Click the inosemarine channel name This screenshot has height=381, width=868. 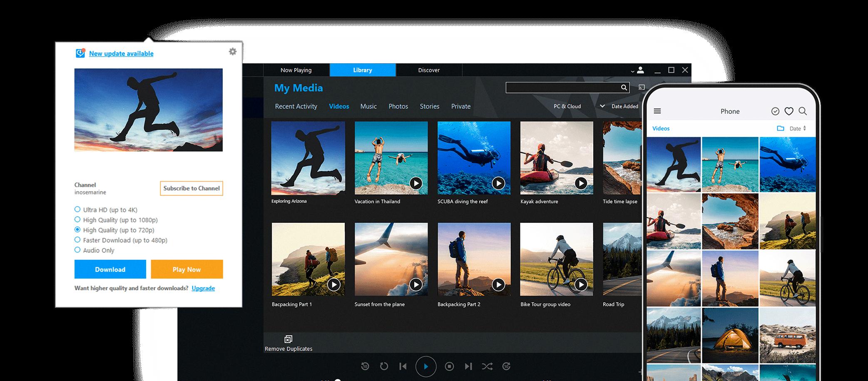[90, 192]
